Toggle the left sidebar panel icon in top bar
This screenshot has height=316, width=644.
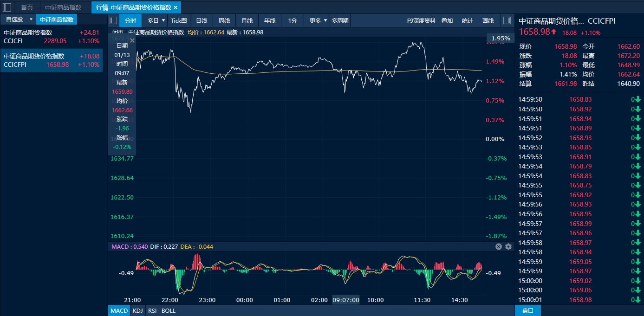[7, 7]
